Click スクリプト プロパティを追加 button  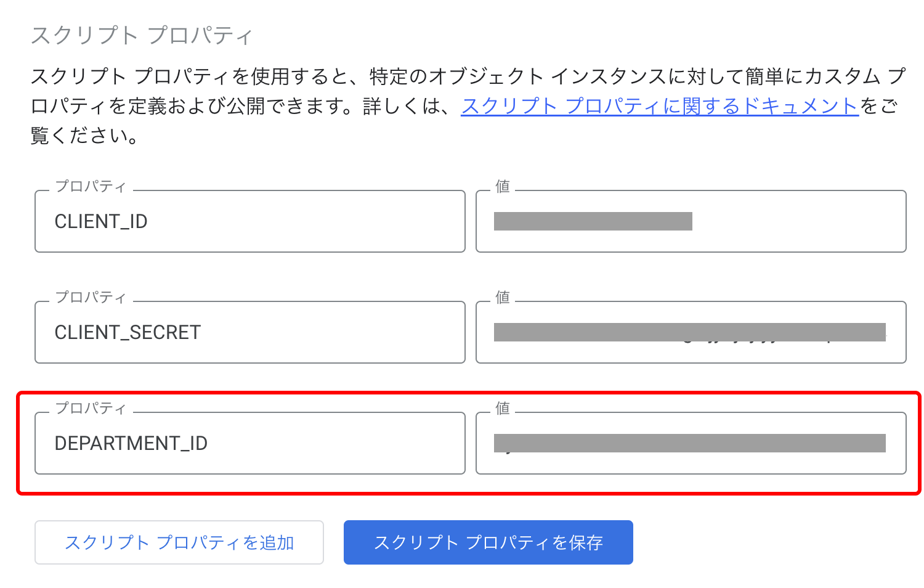click(179, 542)
